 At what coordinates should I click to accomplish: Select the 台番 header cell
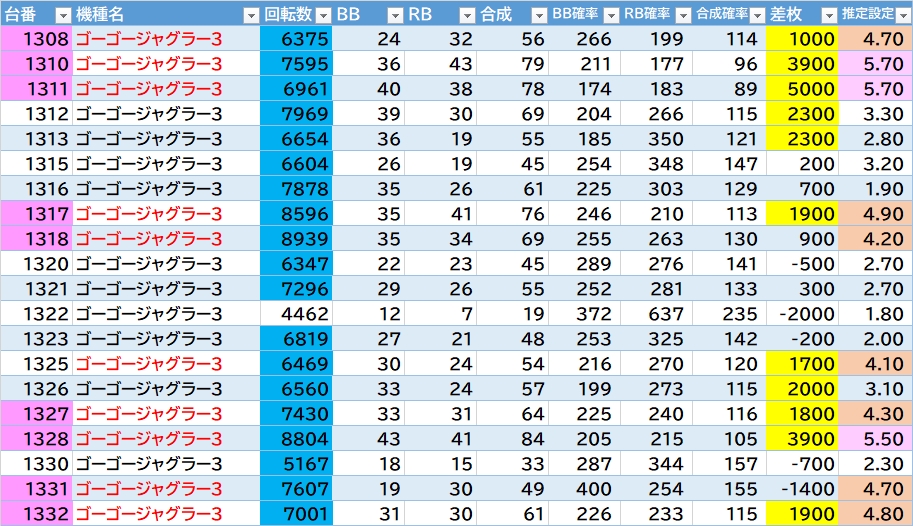(x=36, y=13)
